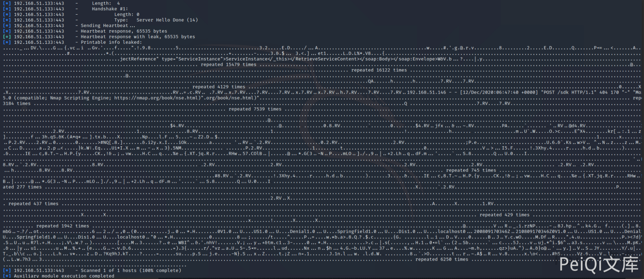This screenshot has width=644, height=279.
Task: Click the "repeated 6250 times" text
Action: (x=441, y=259)
